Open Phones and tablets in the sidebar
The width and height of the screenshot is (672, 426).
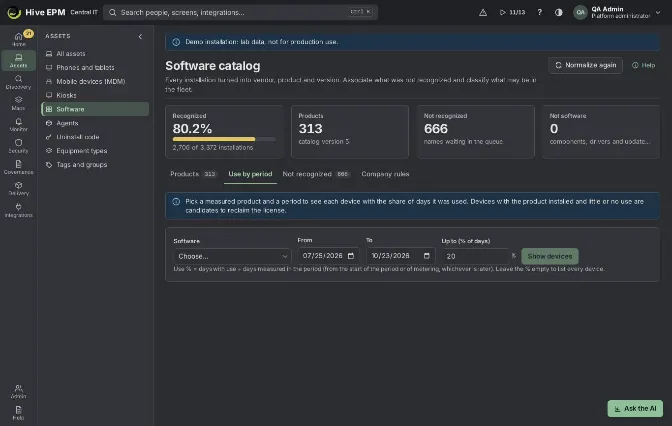click(x=95, y=67)
